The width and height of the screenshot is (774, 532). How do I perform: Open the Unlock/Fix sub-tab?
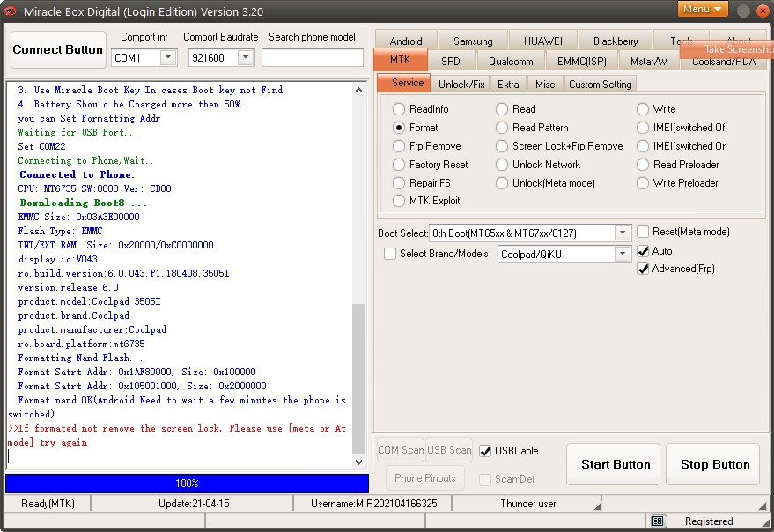click(x=461, y=84)
